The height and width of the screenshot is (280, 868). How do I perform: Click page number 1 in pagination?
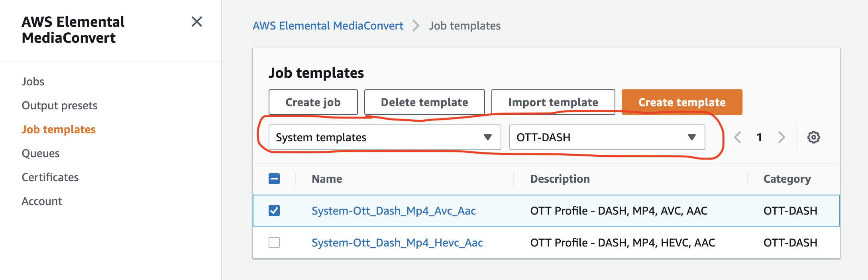[x=760, y=137]
